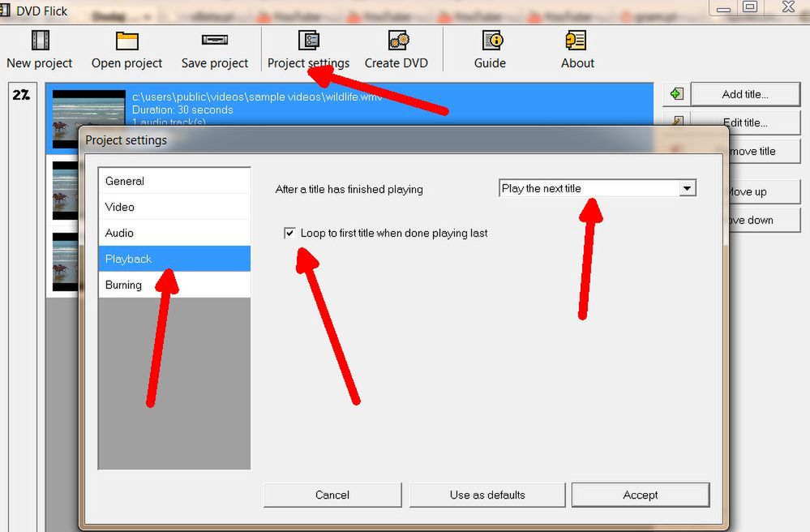Click the Edit title... button

click(745, 122)
